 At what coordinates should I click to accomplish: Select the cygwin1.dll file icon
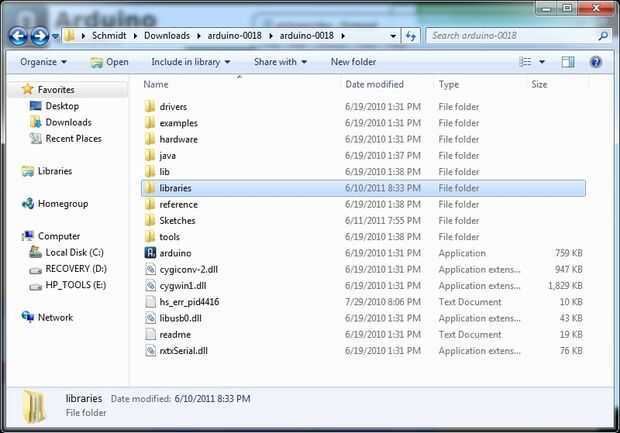pyautogui.click(x=150, y=286)
